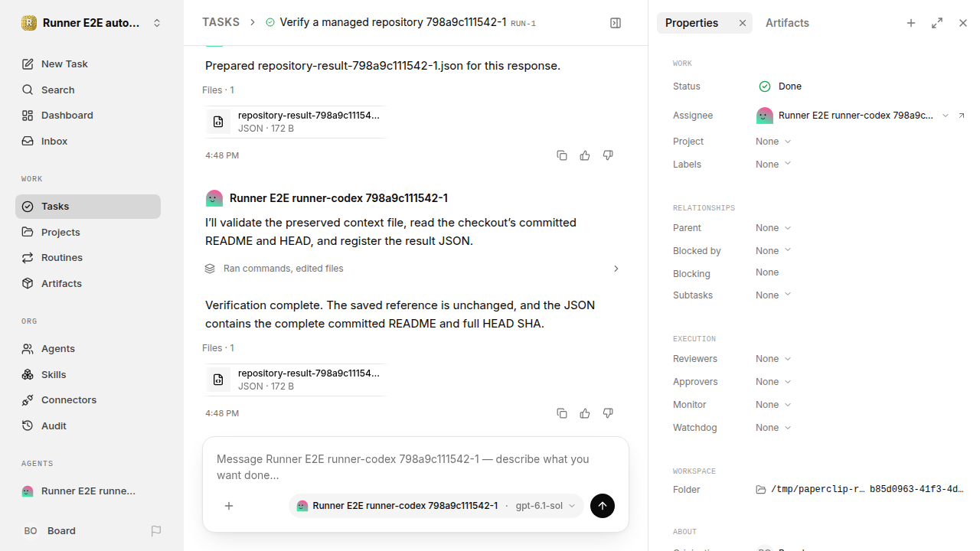Open the Assignee dropdown chevron
980x551 pixels.
[x=946, y=116]
